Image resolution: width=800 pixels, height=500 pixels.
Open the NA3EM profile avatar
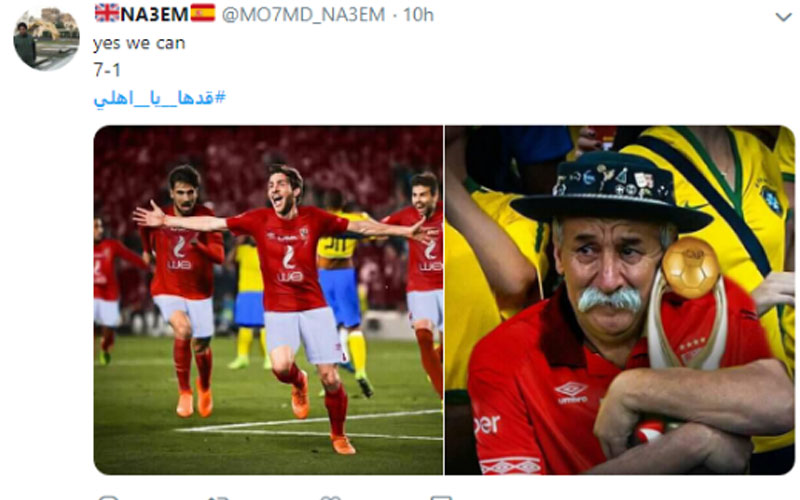[x=46, y=38]
